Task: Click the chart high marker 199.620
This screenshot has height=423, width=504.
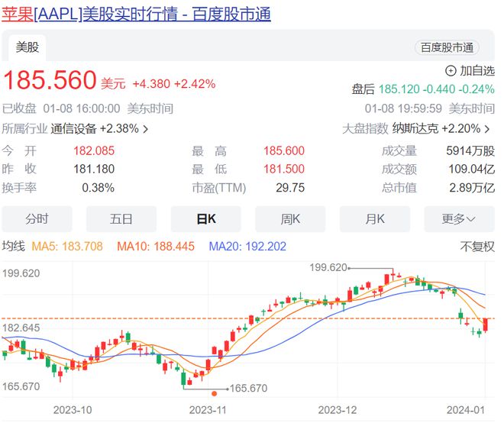Action: 328,267
